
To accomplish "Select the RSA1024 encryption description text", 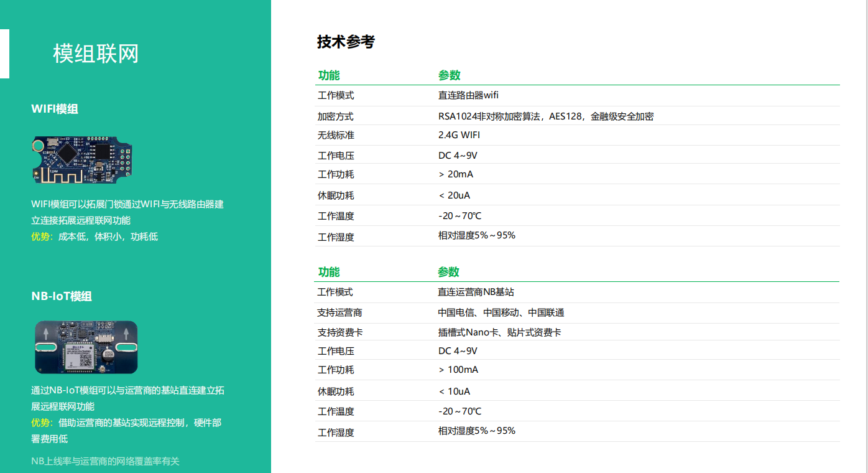I will [545, 116].
